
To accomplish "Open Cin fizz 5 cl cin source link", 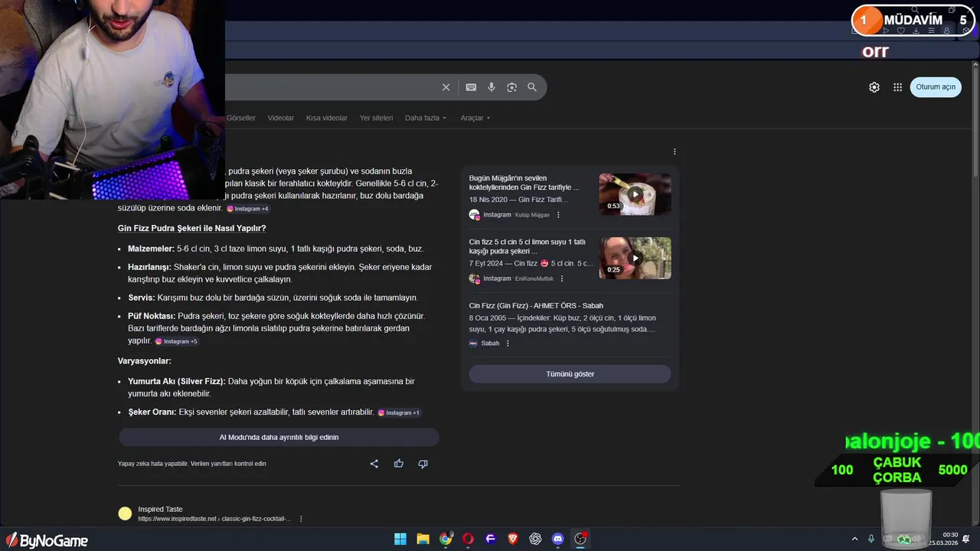I will pos(528,246).
